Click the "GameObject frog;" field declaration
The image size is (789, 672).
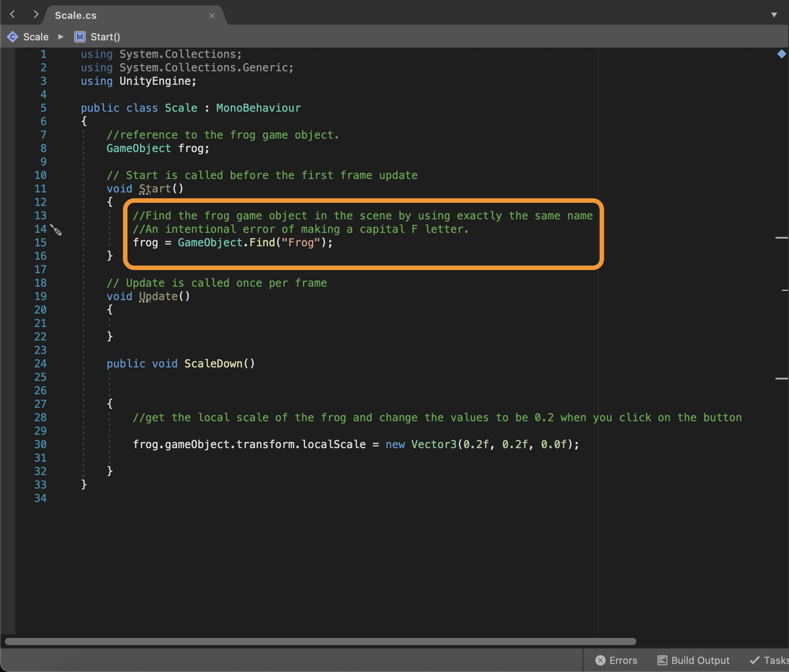click(158, 148)
